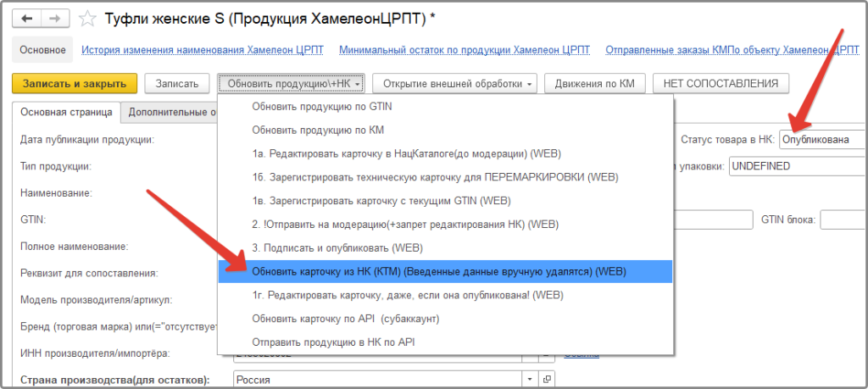Expand the Страна производства dropdown arrow
This screenshot has height=389, width=868.
531,380
